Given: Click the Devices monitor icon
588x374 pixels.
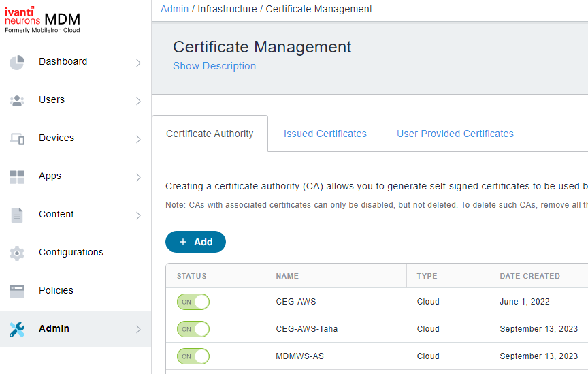Looking at the screenshot, I should tap(17, 139).
